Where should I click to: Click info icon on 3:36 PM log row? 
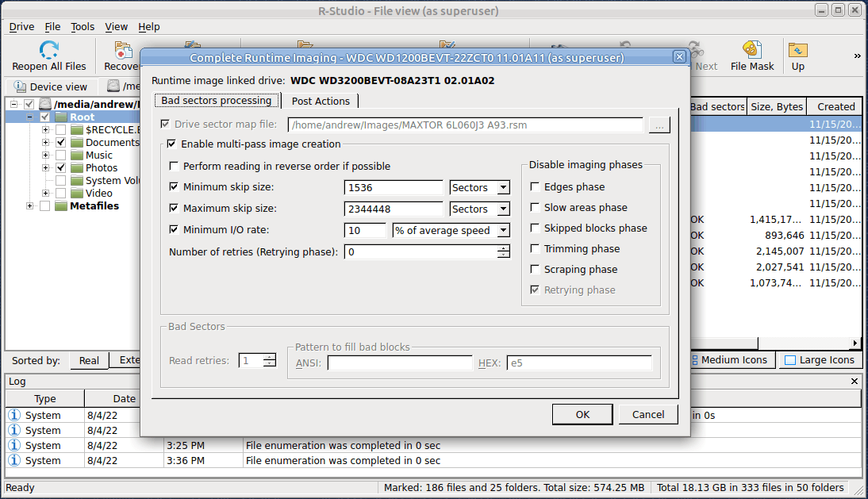(x=14, y=460)
